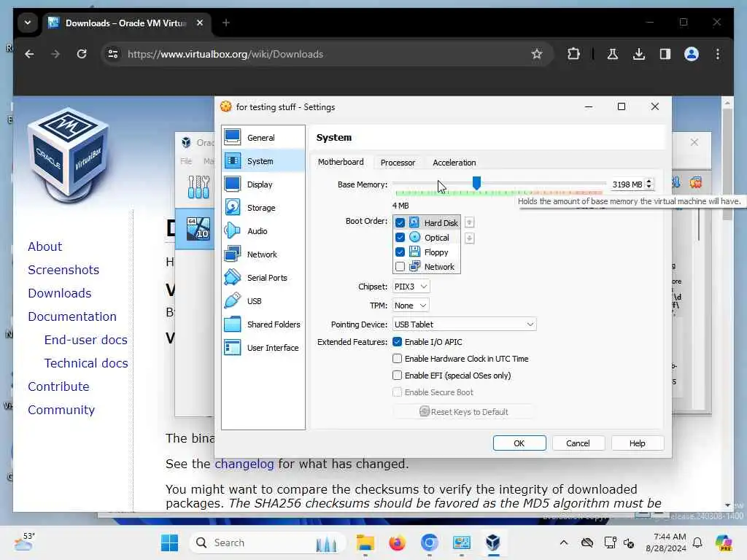Click browser back arrow
This screenshot has height=560, width=747.
[x=29, y=54]
